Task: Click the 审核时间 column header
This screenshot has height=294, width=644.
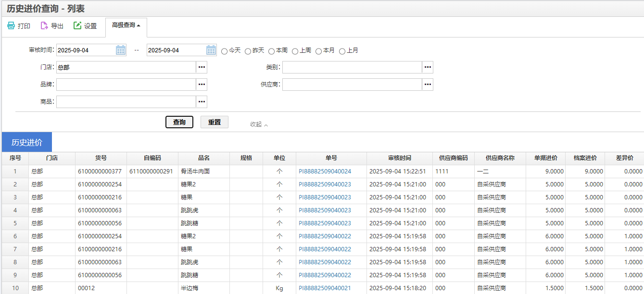Action: click(400, 159)
